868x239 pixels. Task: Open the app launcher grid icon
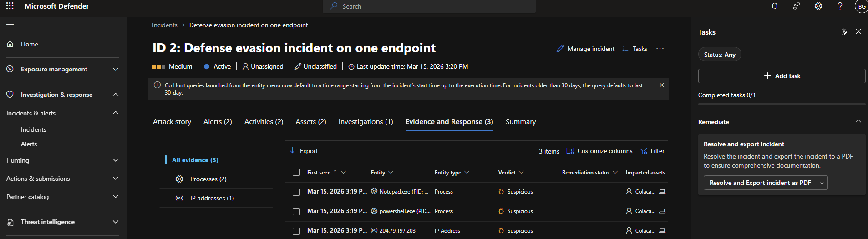pos(10,6)
